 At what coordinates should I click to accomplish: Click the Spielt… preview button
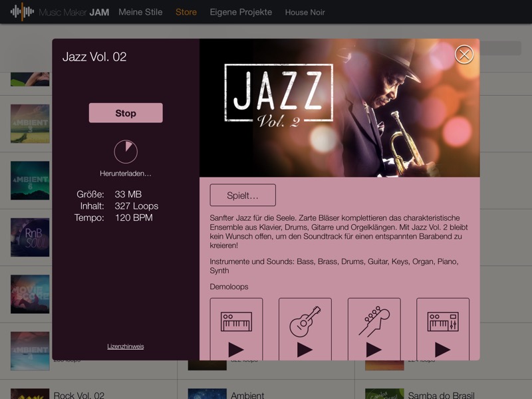(x=243, y=196)
